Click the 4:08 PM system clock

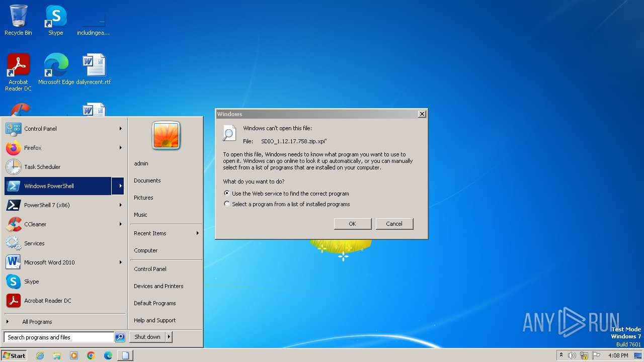pyautogui.click(x=618, y=355)
